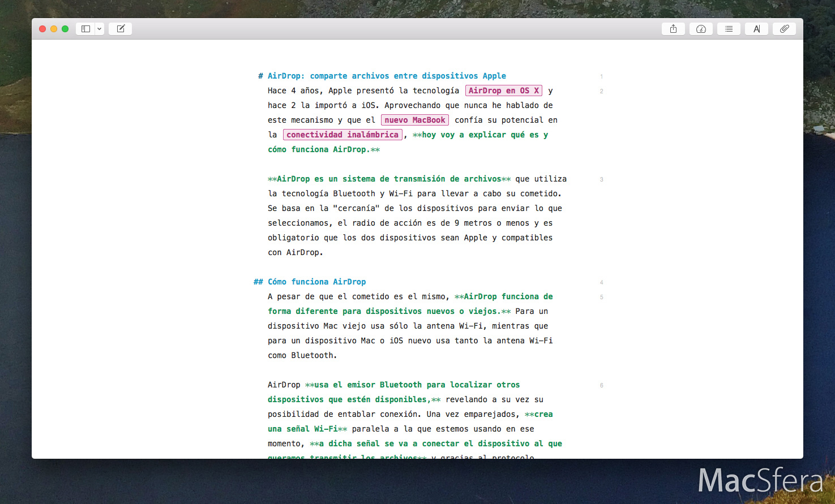Viewport: 835px width, 504px height.
Task: Click paragraph number 5 in margin
Action: click(x=601, y=297)
